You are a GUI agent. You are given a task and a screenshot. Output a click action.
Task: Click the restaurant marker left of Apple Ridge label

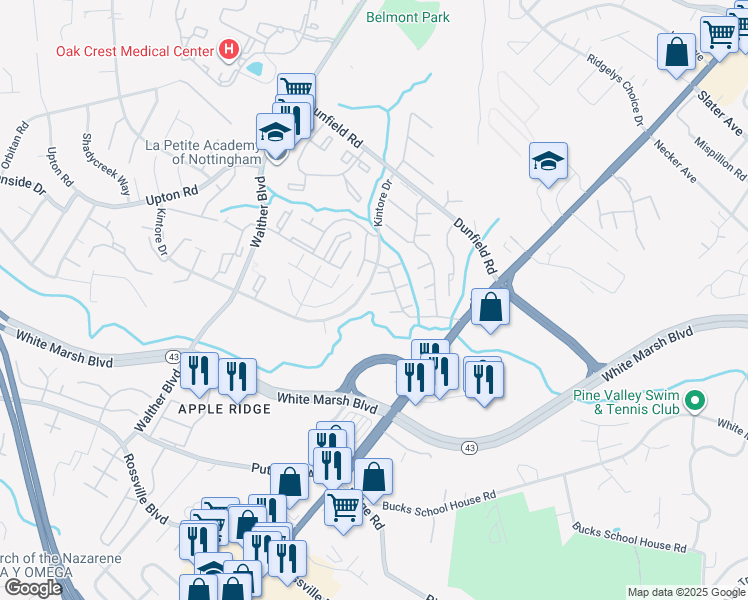click(x=199, y=372)
